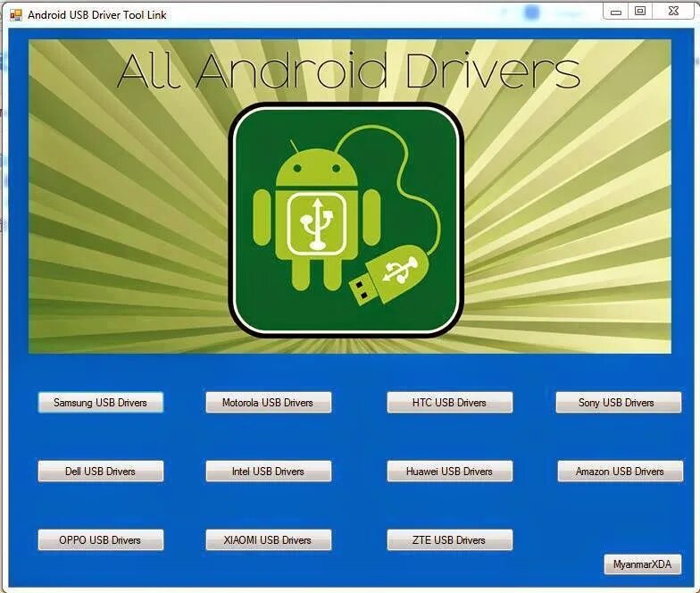Close the Android USB Driver Tool window

pyautogui.click(x=673, y=11)
